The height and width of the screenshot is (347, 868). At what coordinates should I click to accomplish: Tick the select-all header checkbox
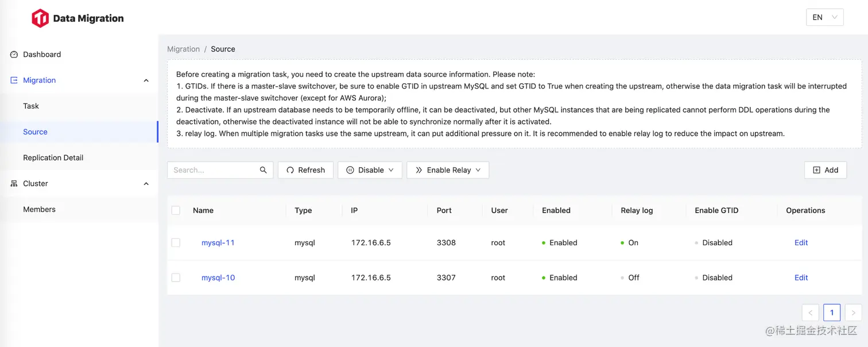pos(176,210)
